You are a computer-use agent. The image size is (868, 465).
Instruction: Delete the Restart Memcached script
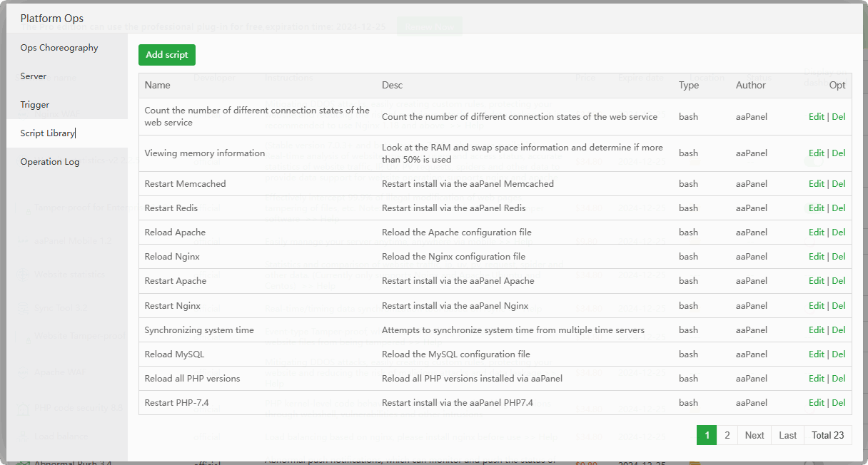[x=839, y=184]
